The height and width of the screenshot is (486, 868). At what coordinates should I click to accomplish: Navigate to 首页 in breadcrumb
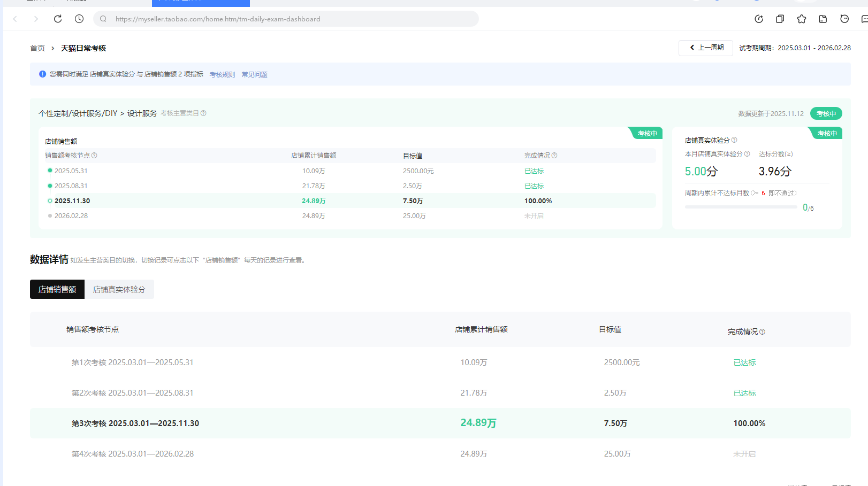37,48
